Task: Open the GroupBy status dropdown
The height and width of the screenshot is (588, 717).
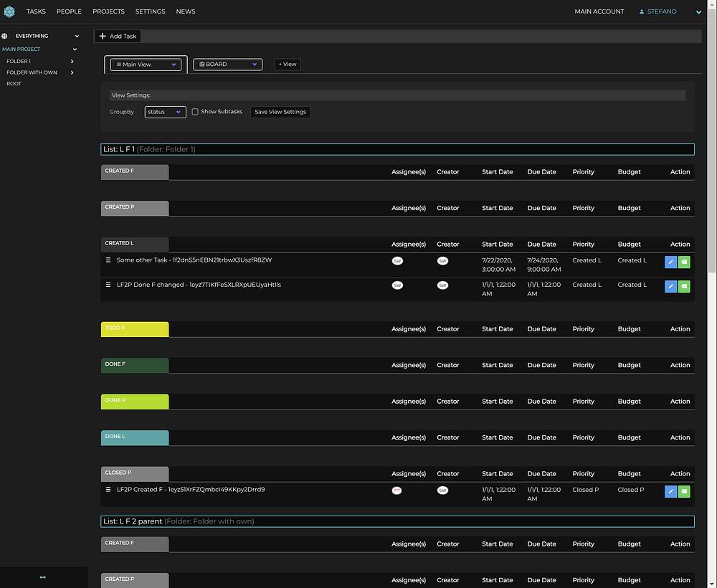Action: pos(165,112)
